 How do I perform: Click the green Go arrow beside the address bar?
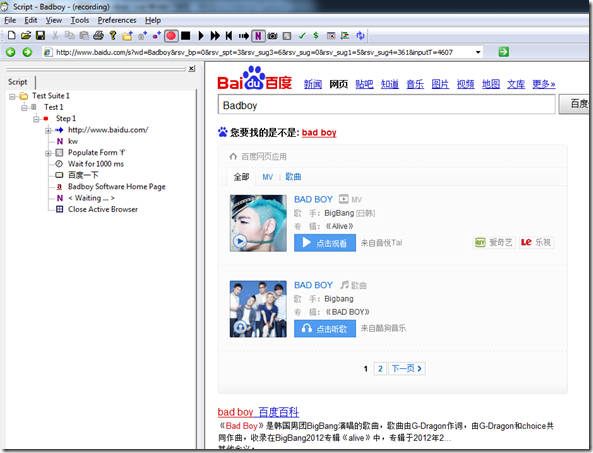pyautogui.click(x=503, y=52)
